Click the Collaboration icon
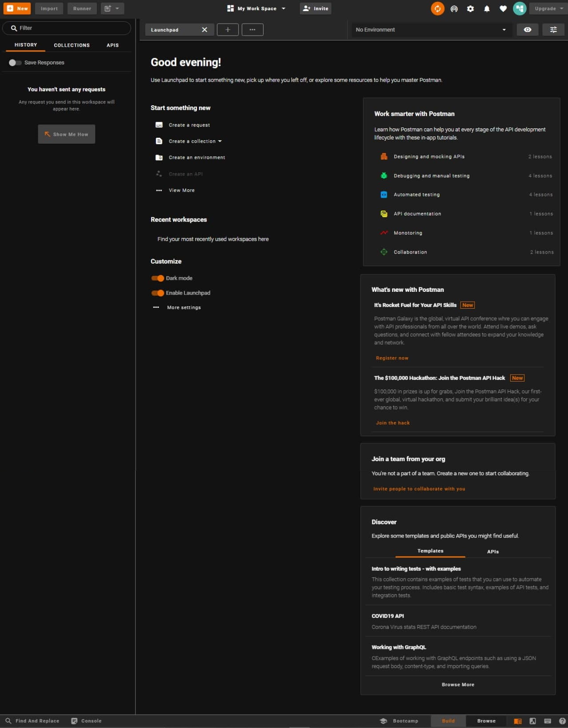 click(x=384, y=252)
